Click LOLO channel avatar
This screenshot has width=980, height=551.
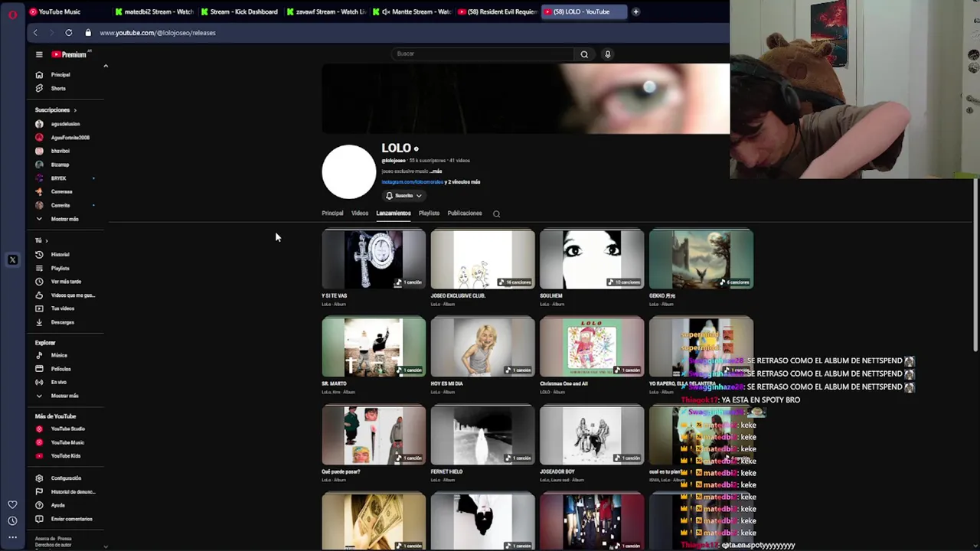pyautogui.click(x=349, y=171)
